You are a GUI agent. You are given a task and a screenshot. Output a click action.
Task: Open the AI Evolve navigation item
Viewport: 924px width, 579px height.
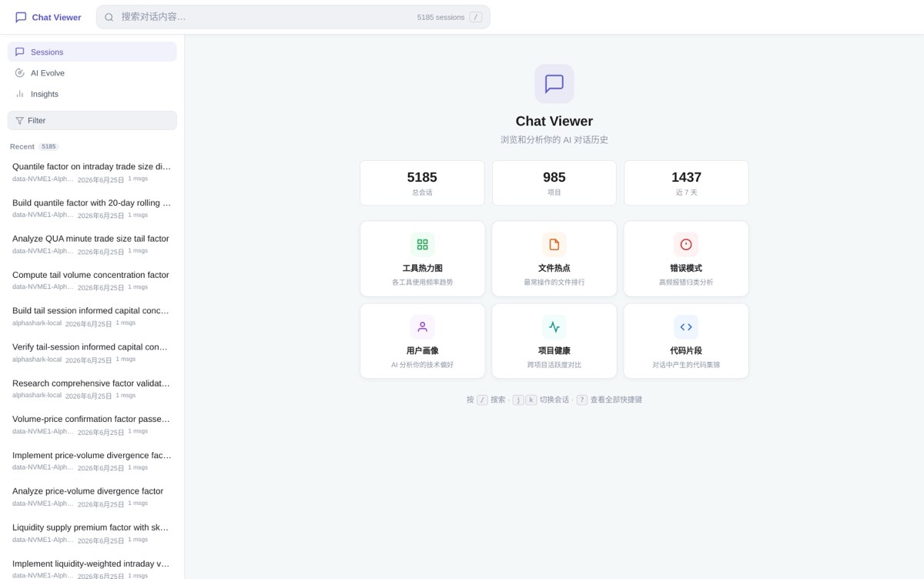[x=92, y=72]
